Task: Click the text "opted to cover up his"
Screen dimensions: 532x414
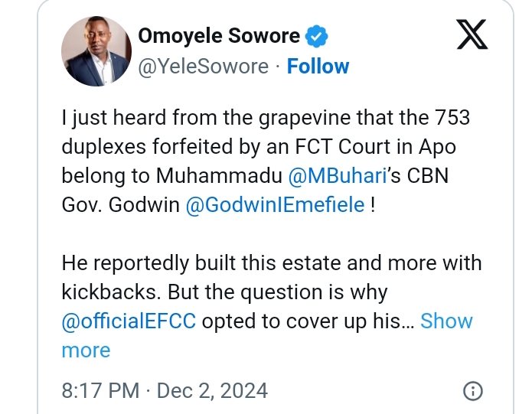Action: [302, 321]
